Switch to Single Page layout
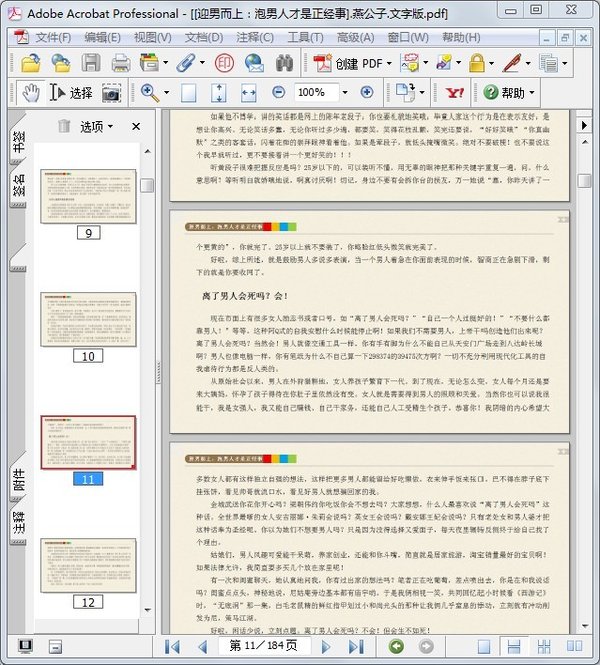The width and height of the screenshot is (600, 665). click(484, 646)
